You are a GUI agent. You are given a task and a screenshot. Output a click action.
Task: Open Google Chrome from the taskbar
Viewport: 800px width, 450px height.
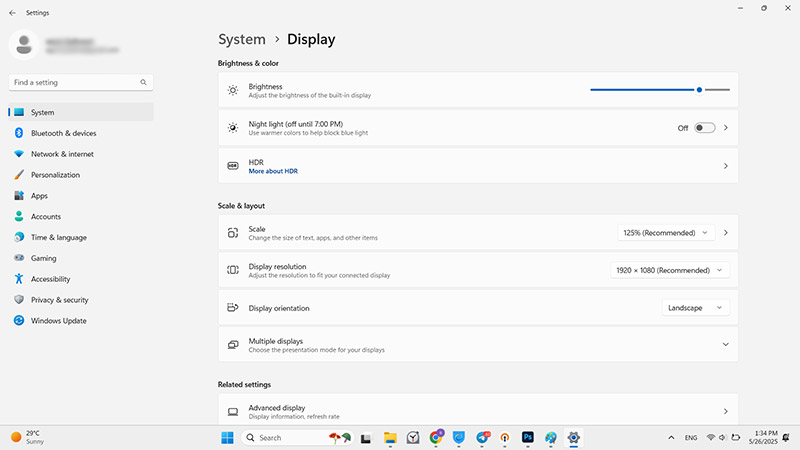tap(436, 438)
